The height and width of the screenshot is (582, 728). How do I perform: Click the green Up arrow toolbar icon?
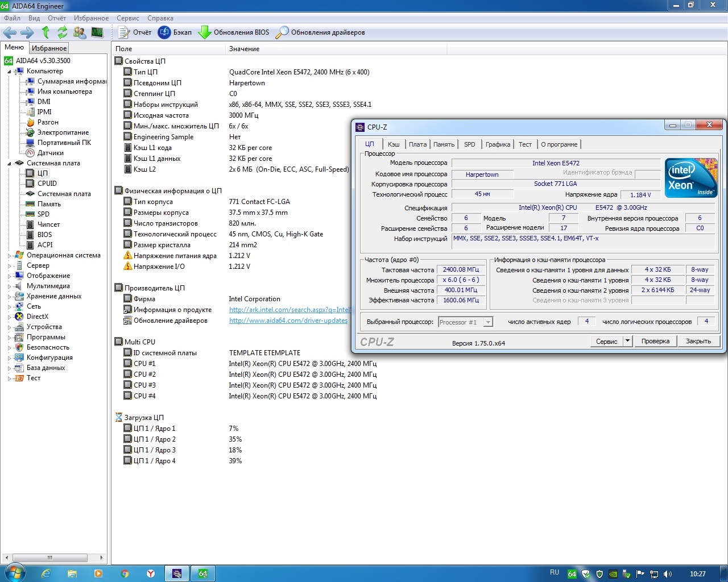[45, 32]
